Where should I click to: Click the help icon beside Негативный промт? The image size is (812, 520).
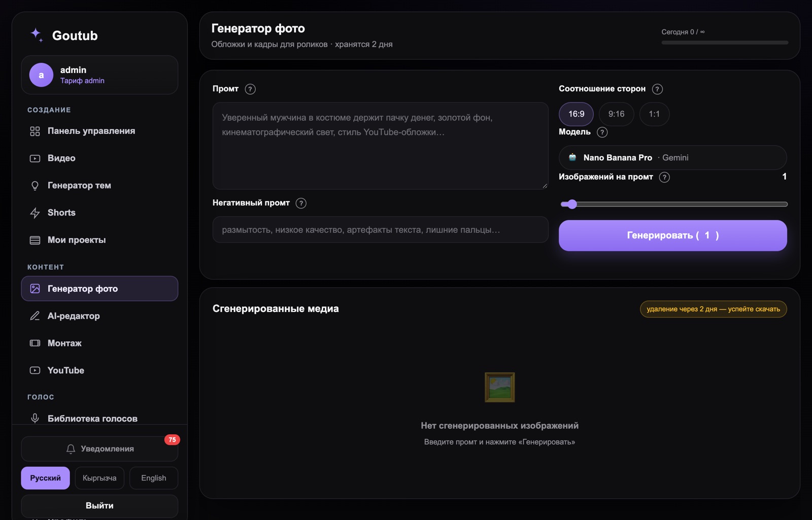[x=301, y=203]
